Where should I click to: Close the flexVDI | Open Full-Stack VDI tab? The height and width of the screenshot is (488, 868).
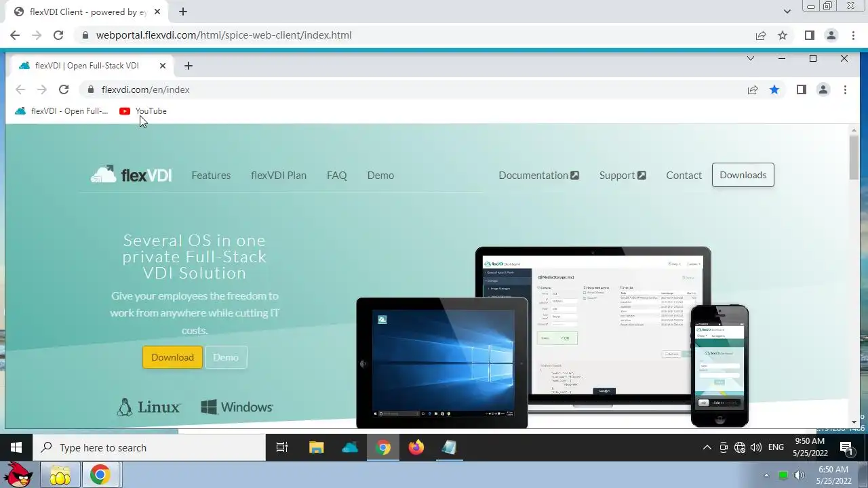point(163,66)
